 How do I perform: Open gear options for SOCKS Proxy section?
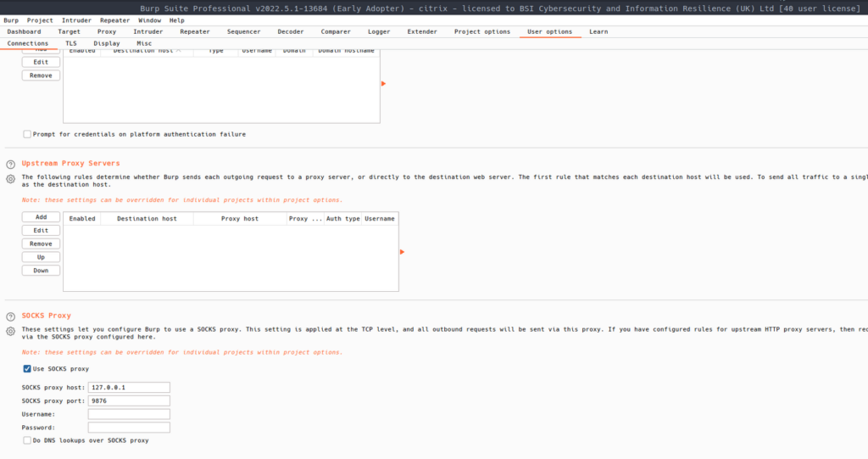point(10,332)
